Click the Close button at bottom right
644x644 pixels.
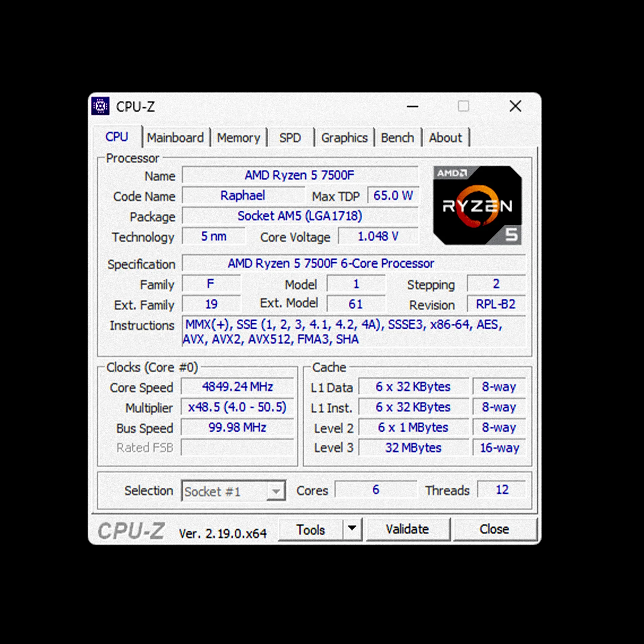[494, 529]
